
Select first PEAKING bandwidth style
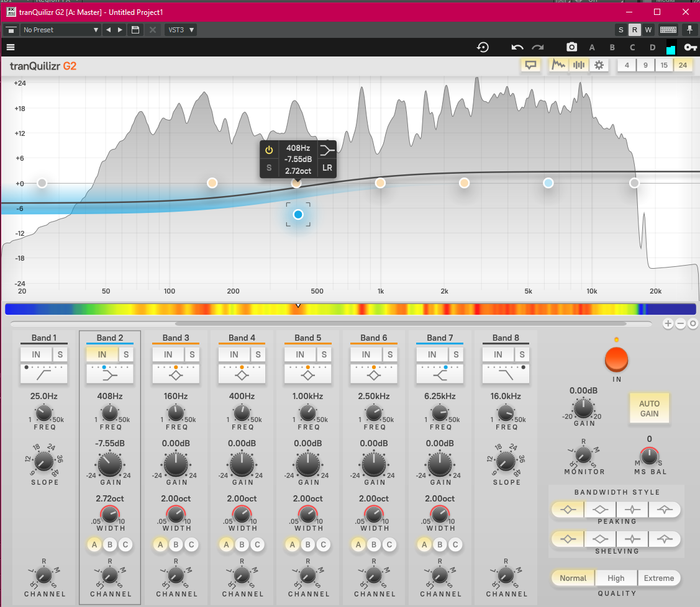pyautogui.click(x=568, y=510)
